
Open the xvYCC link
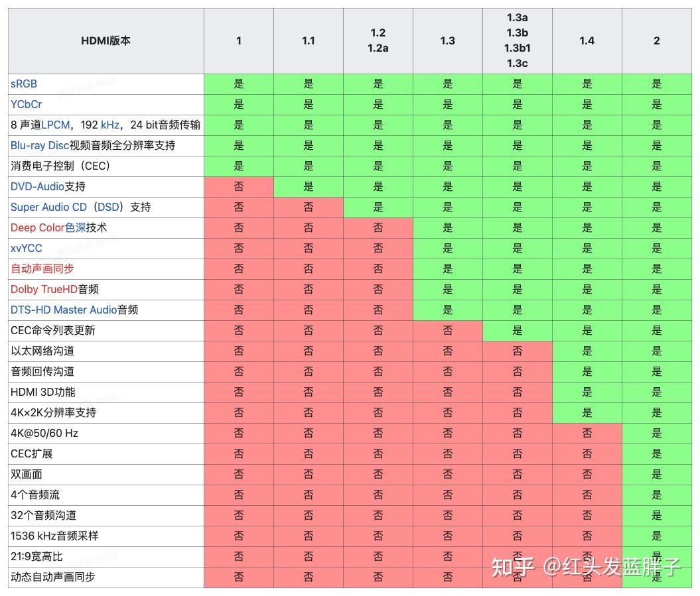pos(27,248)
